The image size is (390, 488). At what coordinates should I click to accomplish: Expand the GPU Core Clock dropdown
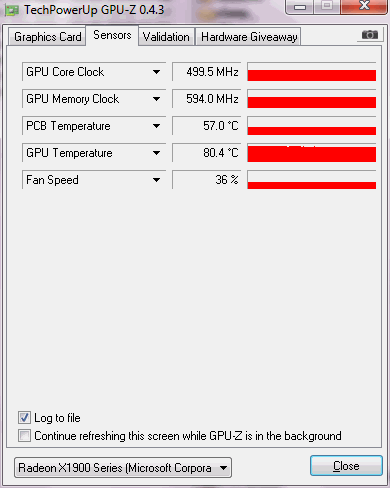[156, 72]
